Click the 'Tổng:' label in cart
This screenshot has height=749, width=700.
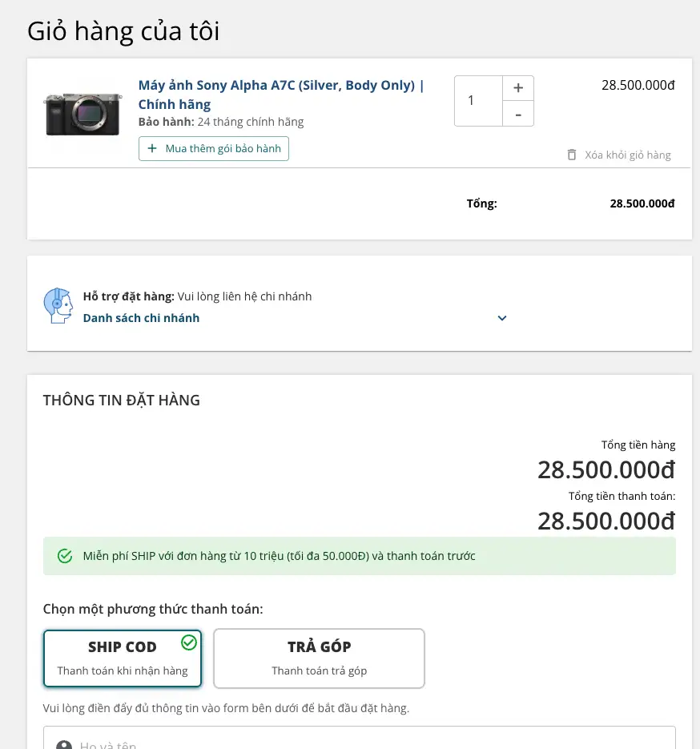[x=482, y=203]
